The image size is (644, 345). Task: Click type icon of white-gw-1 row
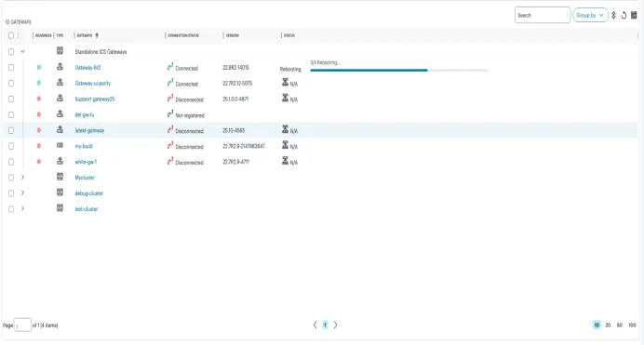pos(60,161)
